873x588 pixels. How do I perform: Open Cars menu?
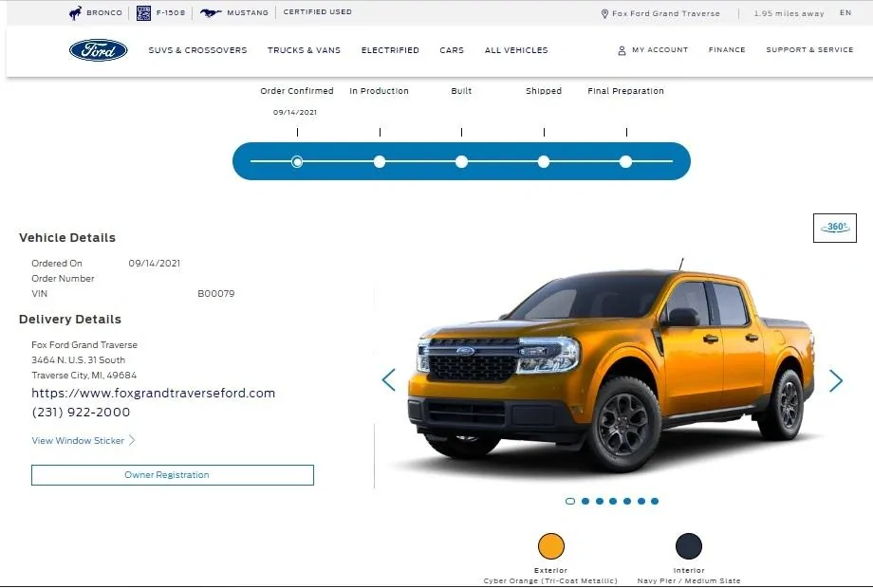452,50
